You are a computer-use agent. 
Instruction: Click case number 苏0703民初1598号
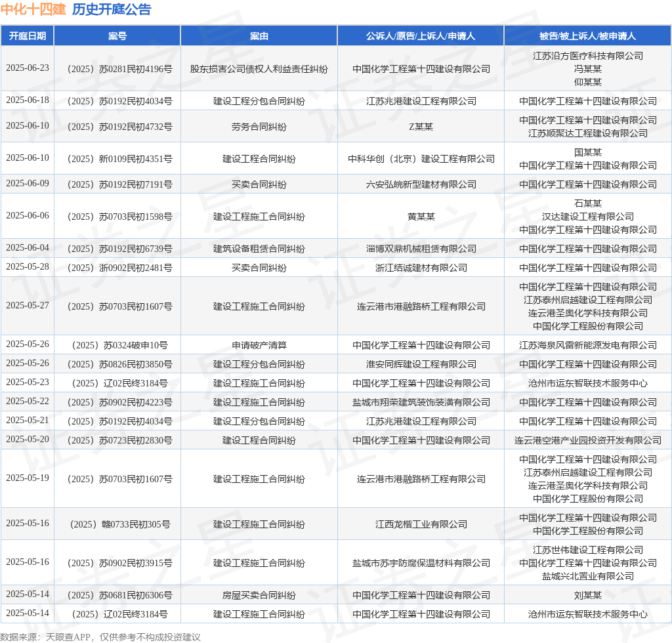(120, 217)
